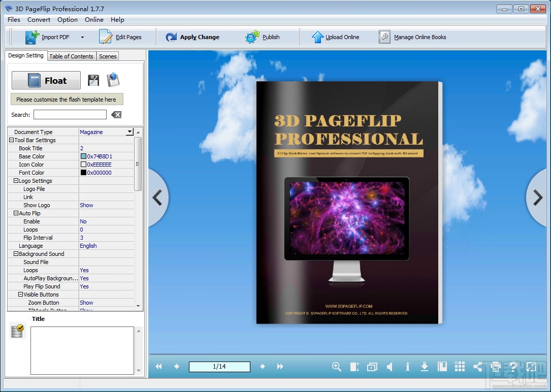Click the Edit Pages pencil icon
This screenshot has height=392, width=551.
click(x=106, y=37)
